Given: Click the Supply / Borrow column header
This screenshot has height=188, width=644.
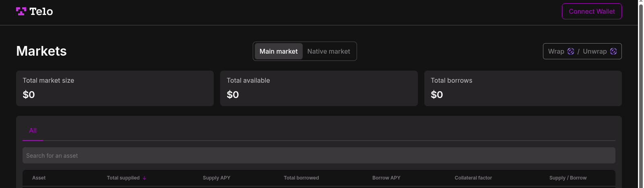Looking at the screenshot, I should tap(568, 178).
